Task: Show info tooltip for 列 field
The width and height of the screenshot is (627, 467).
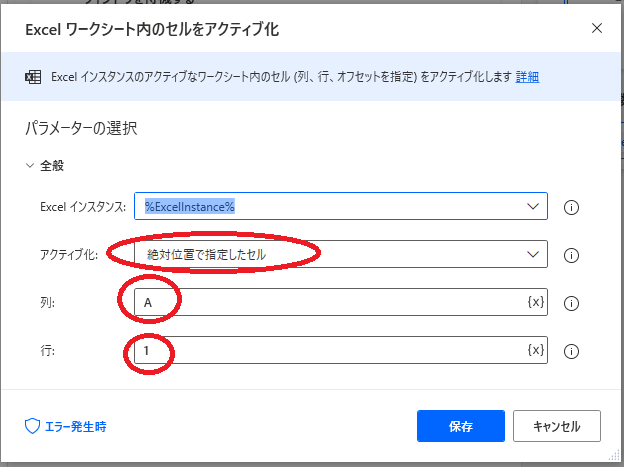Action: [572, 303]
